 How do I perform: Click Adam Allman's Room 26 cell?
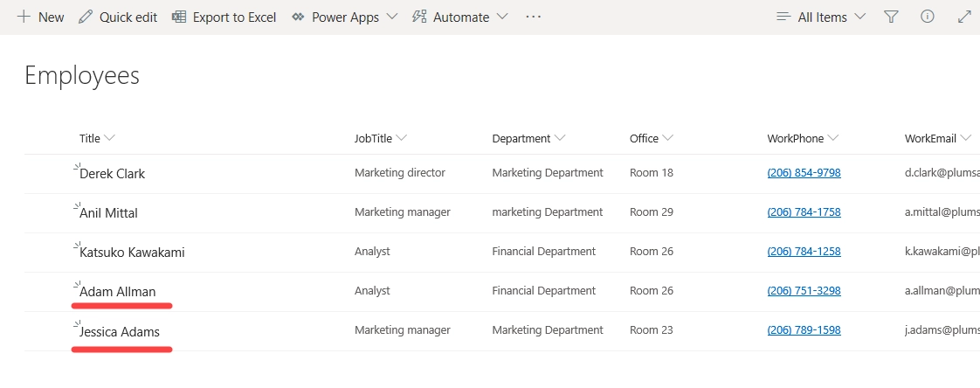tap(652, 291)
